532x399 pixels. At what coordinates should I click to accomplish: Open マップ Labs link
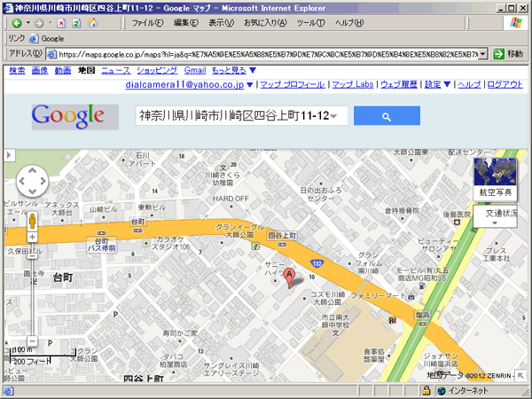click(x=353, y=84)
